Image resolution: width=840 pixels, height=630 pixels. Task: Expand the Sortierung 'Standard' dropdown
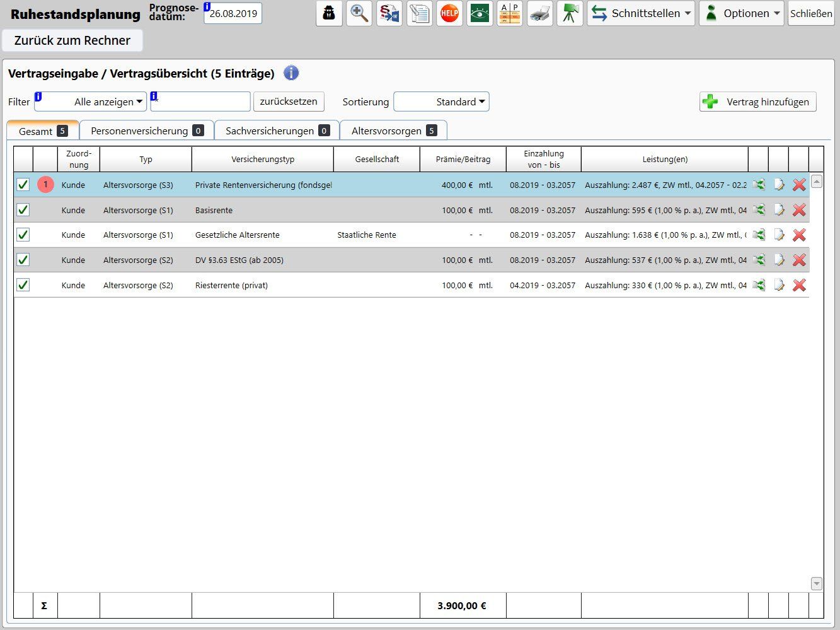pyautogui.click(x=441, y=102)
